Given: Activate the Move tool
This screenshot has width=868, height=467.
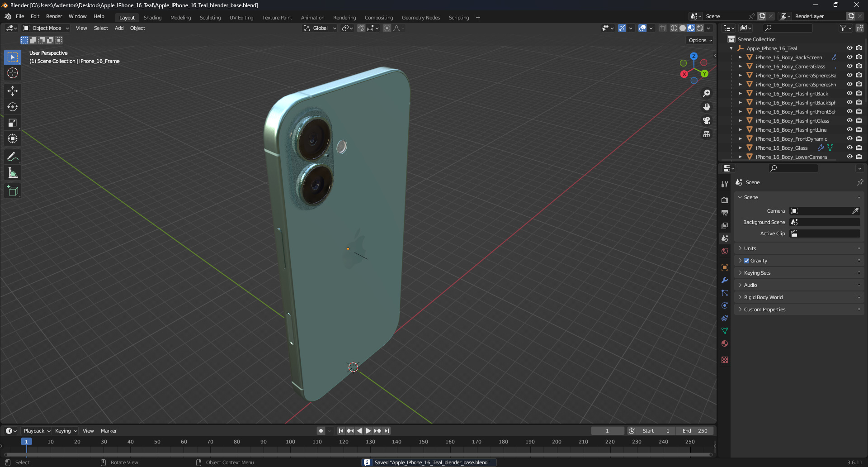Looking at the screenshot, I should [13, 91].
